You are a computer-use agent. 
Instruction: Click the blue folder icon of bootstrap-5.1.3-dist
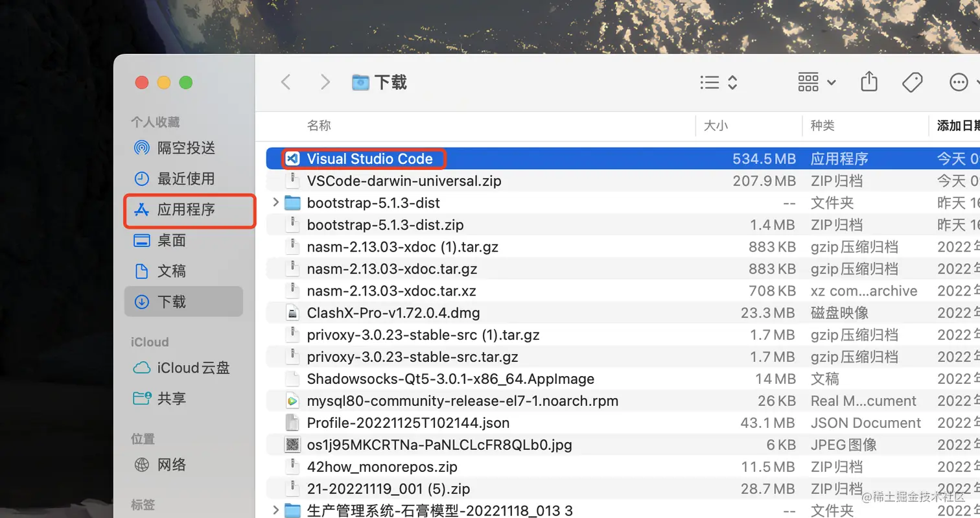(x=293, y=203)
